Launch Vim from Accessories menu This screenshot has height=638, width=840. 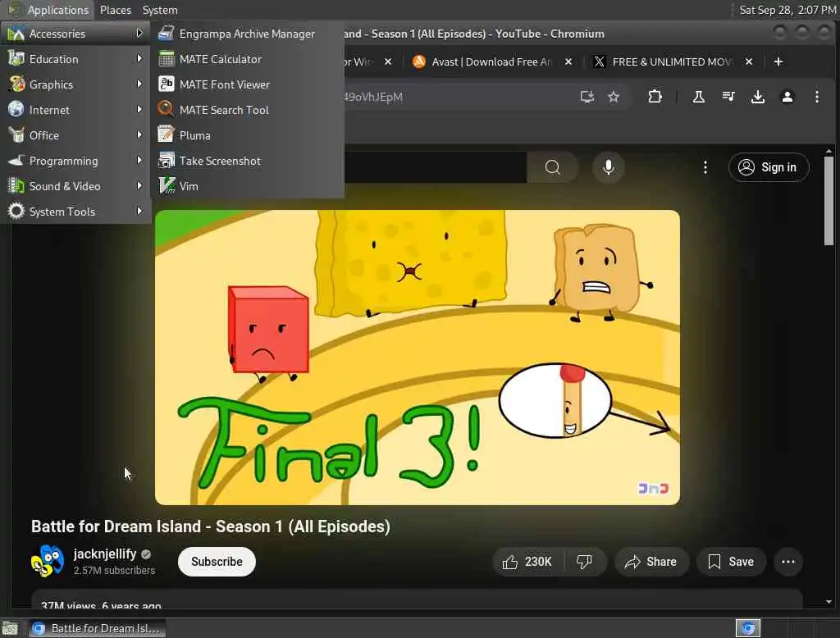pyautogui.click(x=247, y=186)
